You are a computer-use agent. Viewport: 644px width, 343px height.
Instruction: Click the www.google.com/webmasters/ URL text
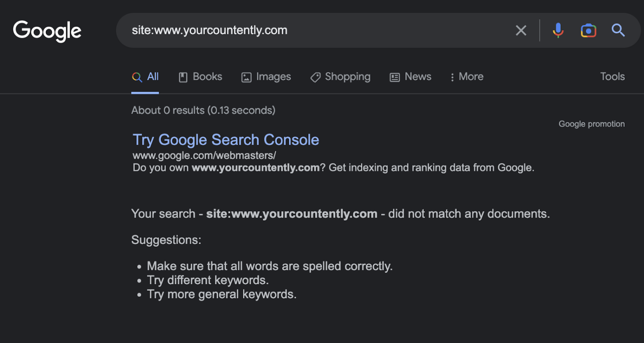(x=204, y=155)
